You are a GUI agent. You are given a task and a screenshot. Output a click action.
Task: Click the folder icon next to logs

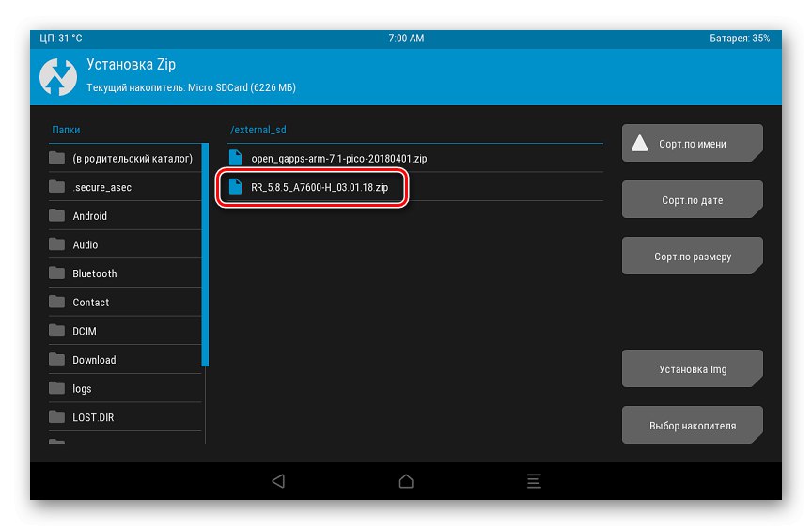click(56, 388)
